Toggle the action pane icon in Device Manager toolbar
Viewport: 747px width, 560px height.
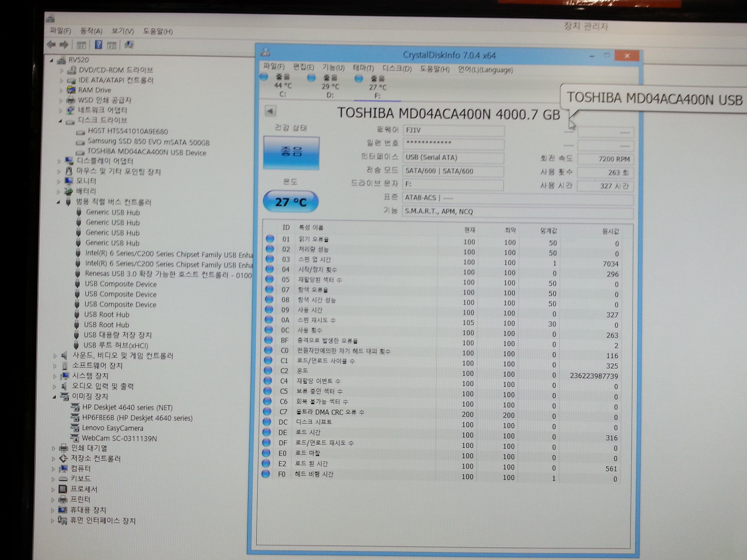[111, 45]
